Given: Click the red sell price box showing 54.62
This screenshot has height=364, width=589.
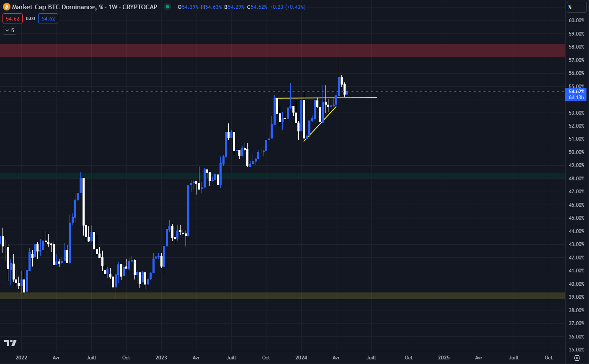Looking at the screenshot, I should coord(12,18).
